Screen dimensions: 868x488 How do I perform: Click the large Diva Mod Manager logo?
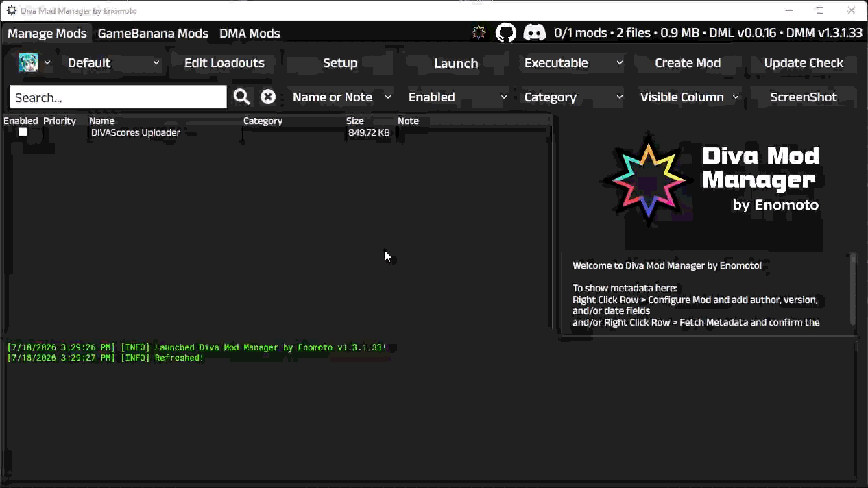point(711,181)
